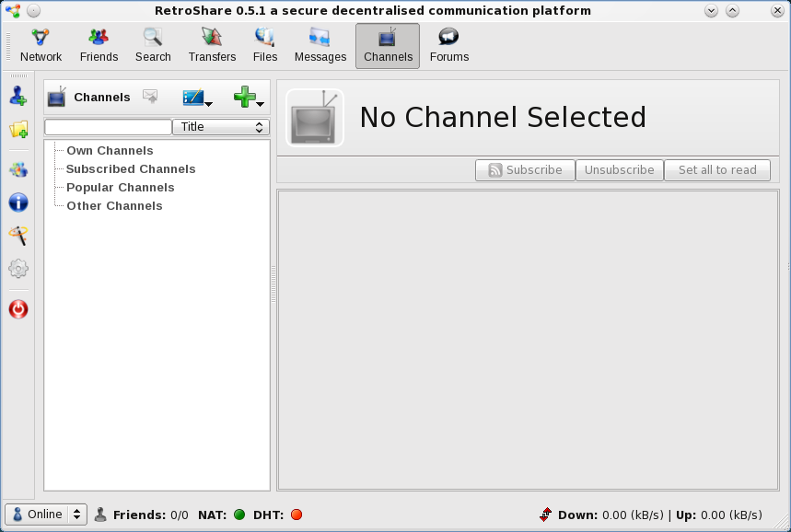Open the Files view
Image resolution: width=791 pixels, height=532 pixels.
pyautogui.click(x=265, y=46)
